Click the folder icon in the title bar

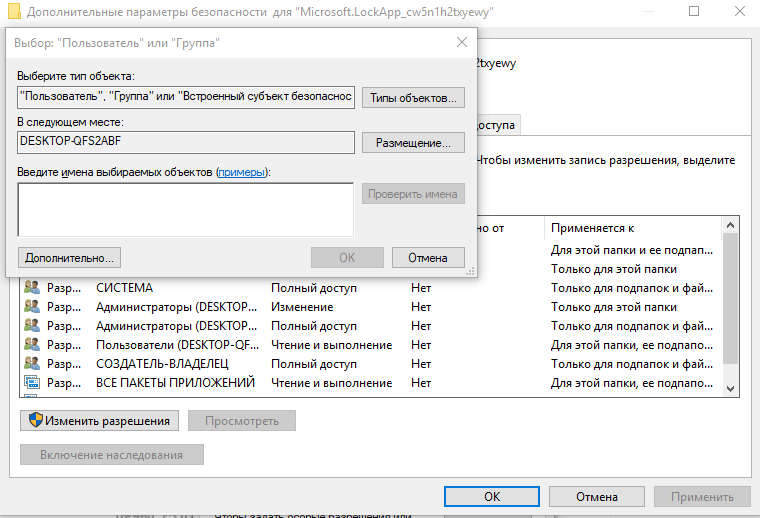15,11
